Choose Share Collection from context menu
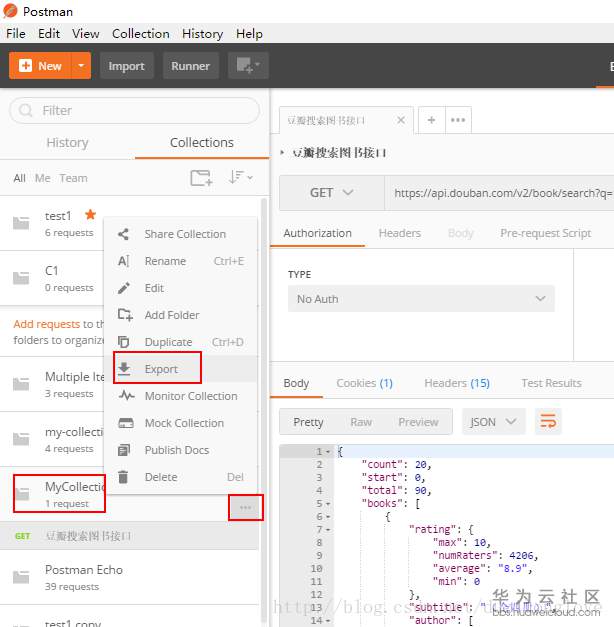This screenshot has height=627, width=614. click(x=181, y=234)
